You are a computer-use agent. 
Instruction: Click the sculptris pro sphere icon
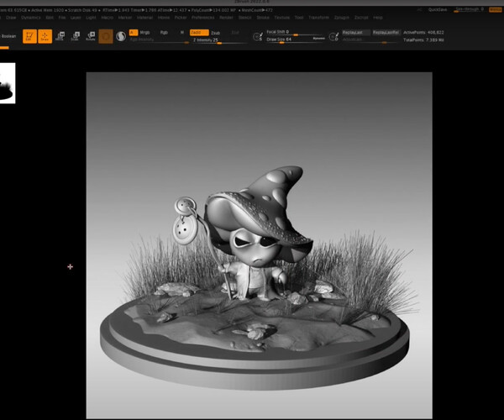tap(121, 36)
